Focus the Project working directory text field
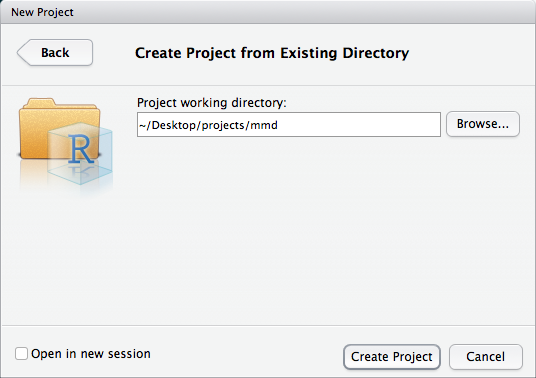The height and width of the screenshot is (378, 536). [289, 125]
